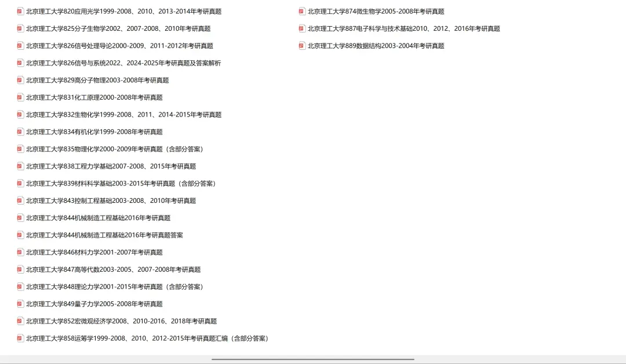Select 北京理工大学834有机化学1999-2008 file name
This screenshot has height=364, width=626.
click(x=94, y=132)
